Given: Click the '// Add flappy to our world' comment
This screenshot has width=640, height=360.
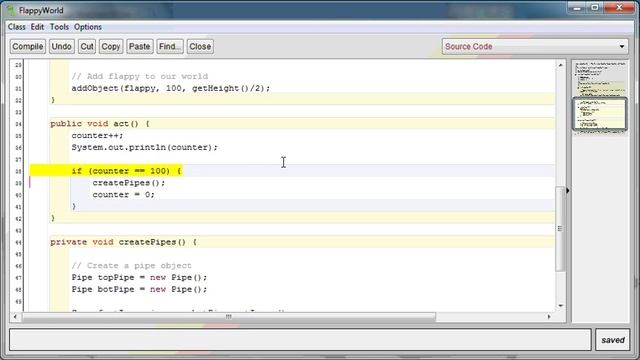Looking at the screenshot, I should point(140,76).
